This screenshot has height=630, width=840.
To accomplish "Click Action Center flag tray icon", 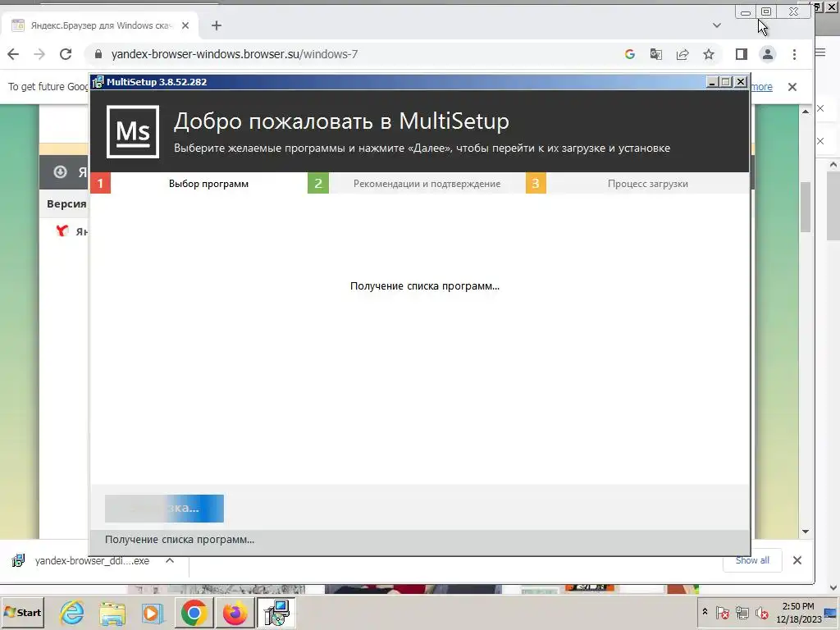I will (x=722, y=612).
